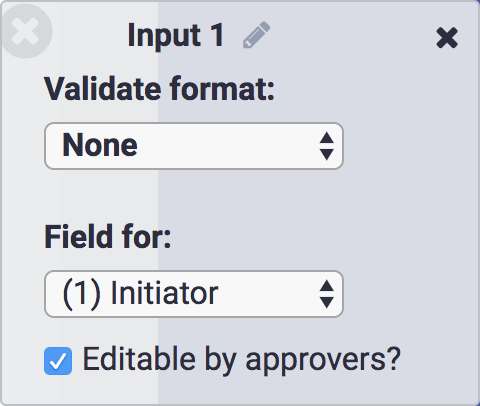Viewport: 480px width, 406px height.
Task: Click the gray circular remove-field icon
Action: (x=26, y=31)
